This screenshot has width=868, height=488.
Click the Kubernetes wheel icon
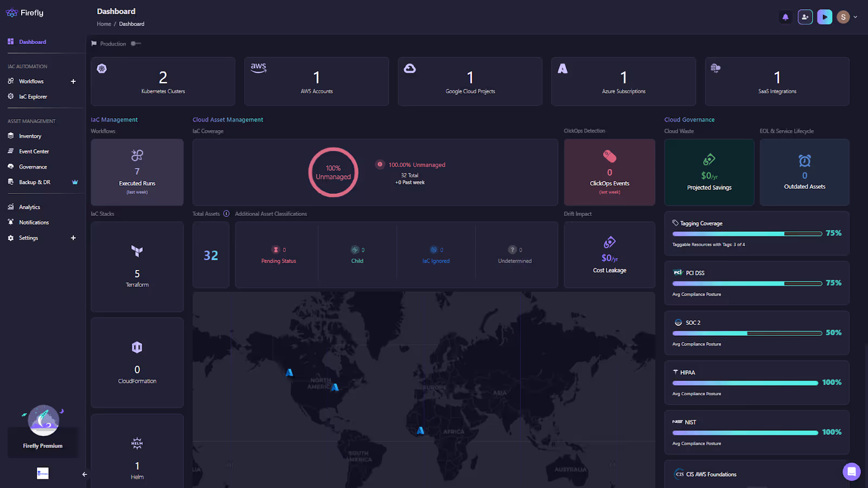pos(101,69)
